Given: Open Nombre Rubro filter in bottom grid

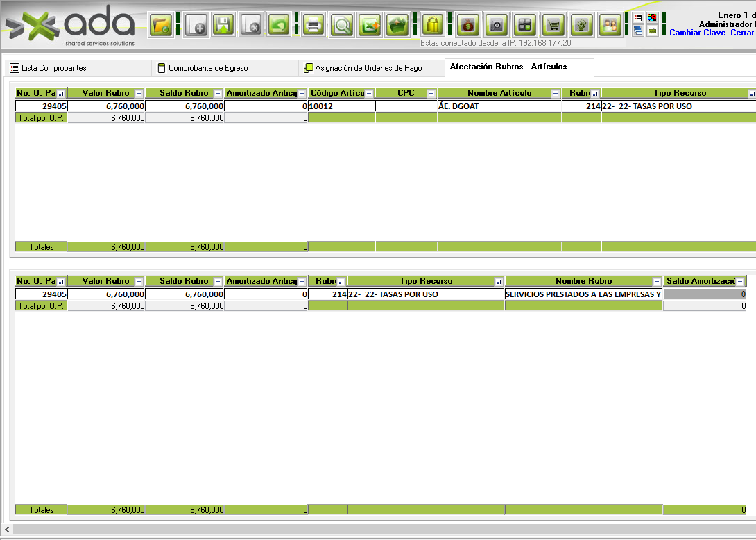Looking at the screenshot, I should pyautogui.click(x=656, y=282).
